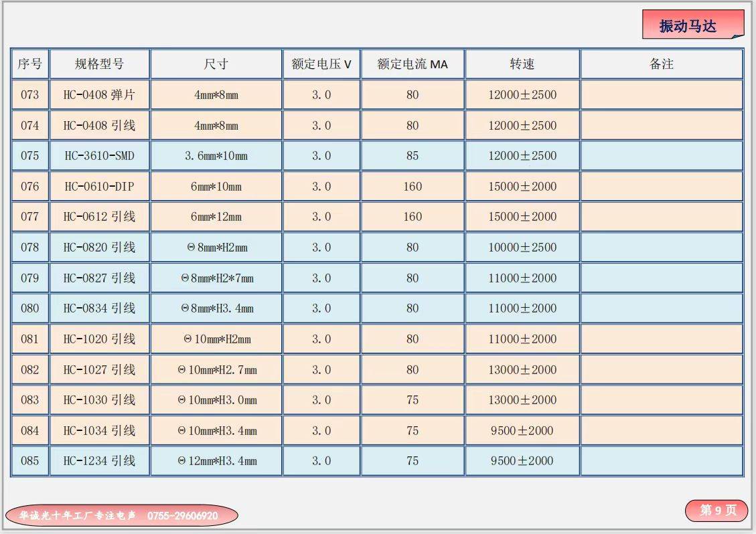The height and width of the screenshot is (534, 756).
Task: Select the HC-0408 弹片 model cell
Action: (99, 95)
